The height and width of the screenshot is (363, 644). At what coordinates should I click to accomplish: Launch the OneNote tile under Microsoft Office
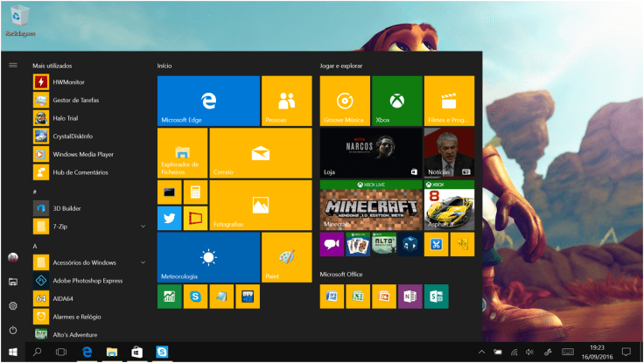click(x=409, y=297)
